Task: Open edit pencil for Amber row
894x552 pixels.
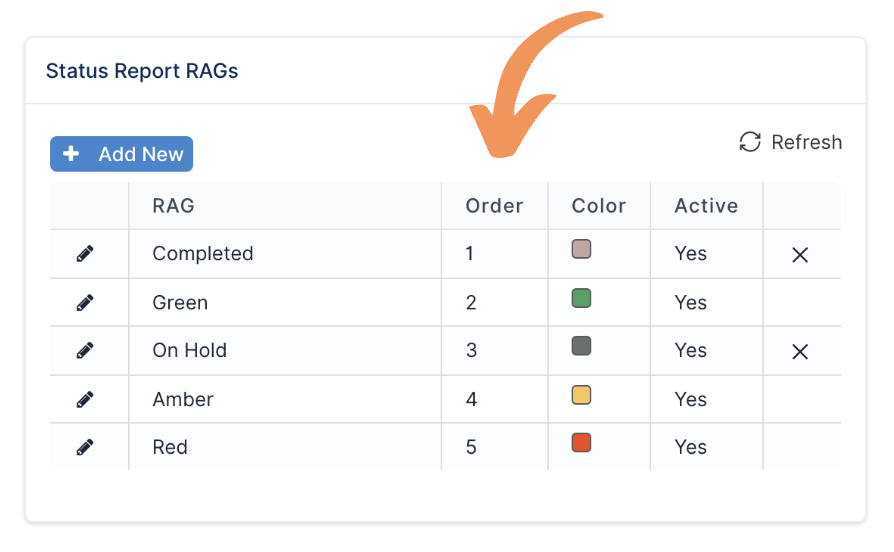Action: pyautogui.click(x=85, y=399)
